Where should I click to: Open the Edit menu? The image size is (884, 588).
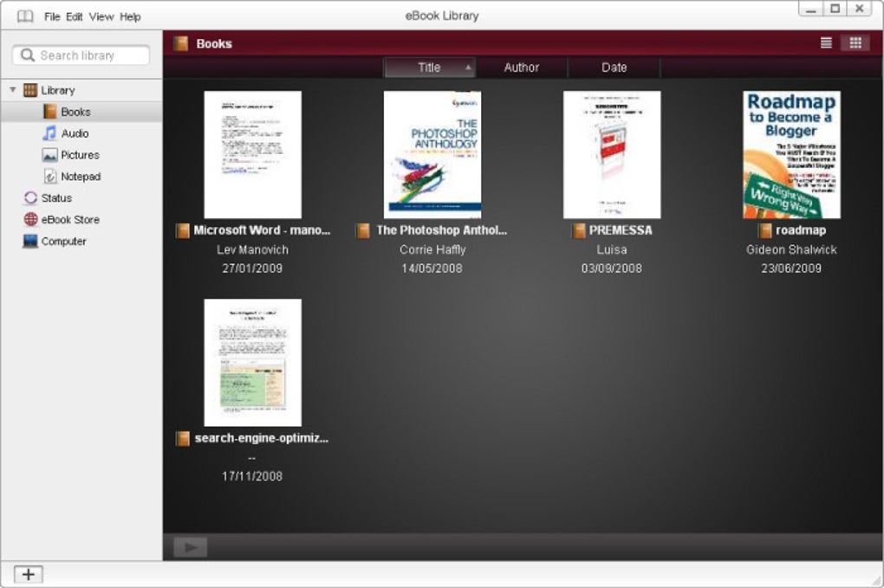[x=74, y=17]
